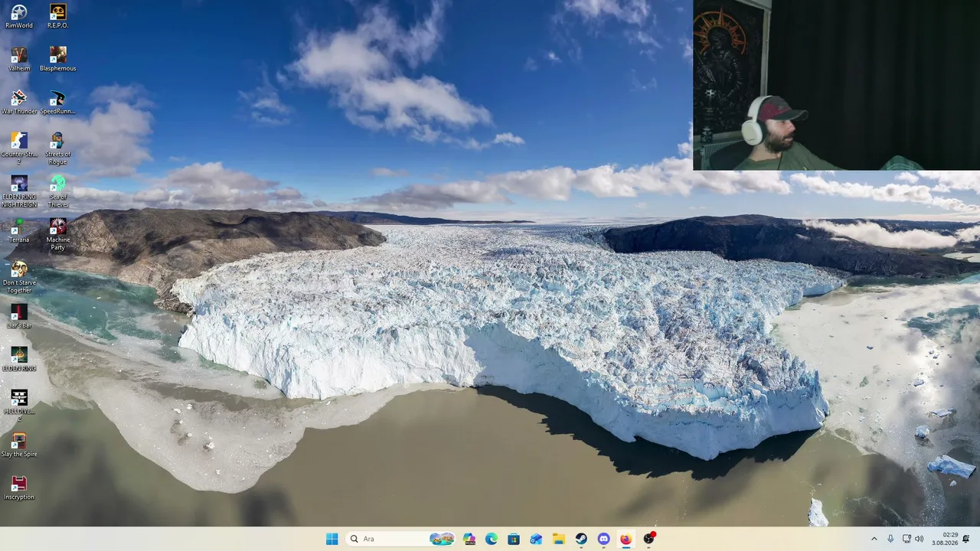Select the SpeedRunners desktop icon

point(58,102)
